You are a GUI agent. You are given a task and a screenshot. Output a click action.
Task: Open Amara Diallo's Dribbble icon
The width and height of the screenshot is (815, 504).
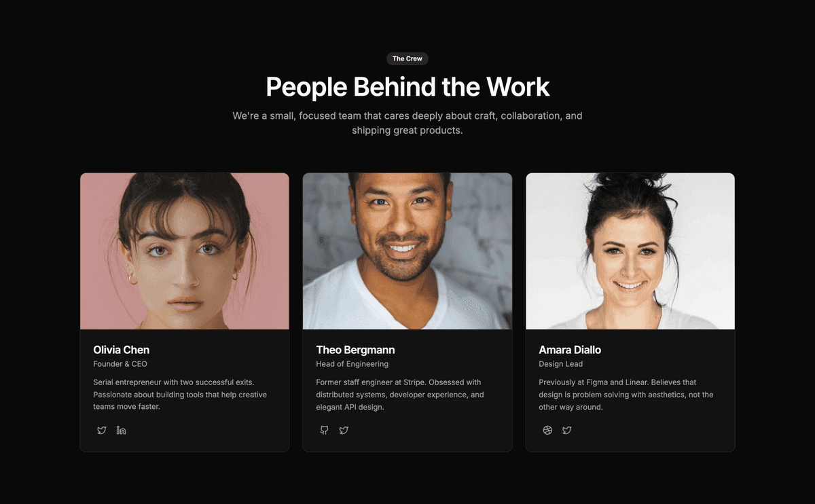(547, 430)
